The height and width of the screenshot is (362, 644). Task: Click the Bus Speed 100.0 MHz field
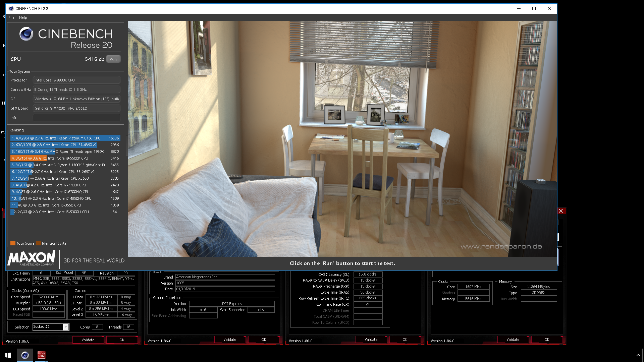click(48, 309)
